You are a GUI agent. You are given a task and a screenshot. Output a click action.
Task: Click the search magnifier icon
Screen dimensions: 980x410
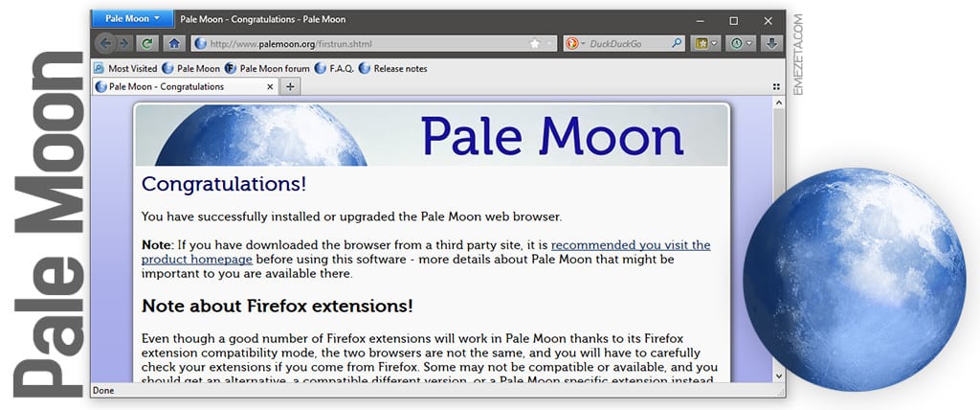(x=677, y=43)
